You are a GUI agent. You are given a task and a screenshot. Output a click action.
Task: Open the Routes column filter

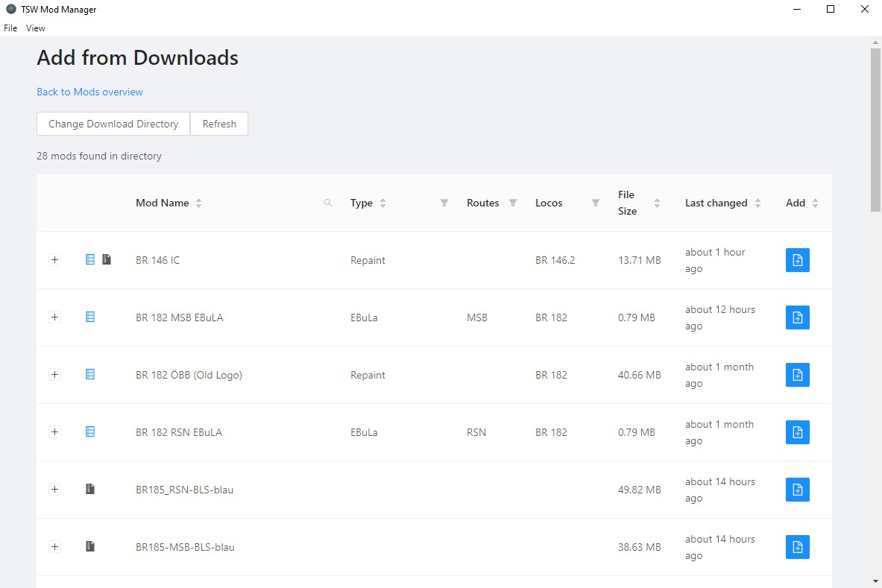coord(513,203)
